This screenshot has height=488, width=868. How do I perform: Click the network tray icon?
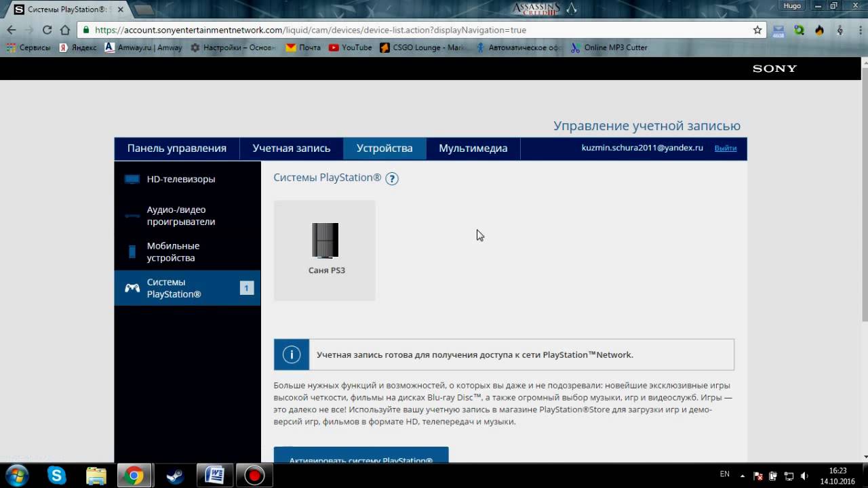tap(789, 476)
